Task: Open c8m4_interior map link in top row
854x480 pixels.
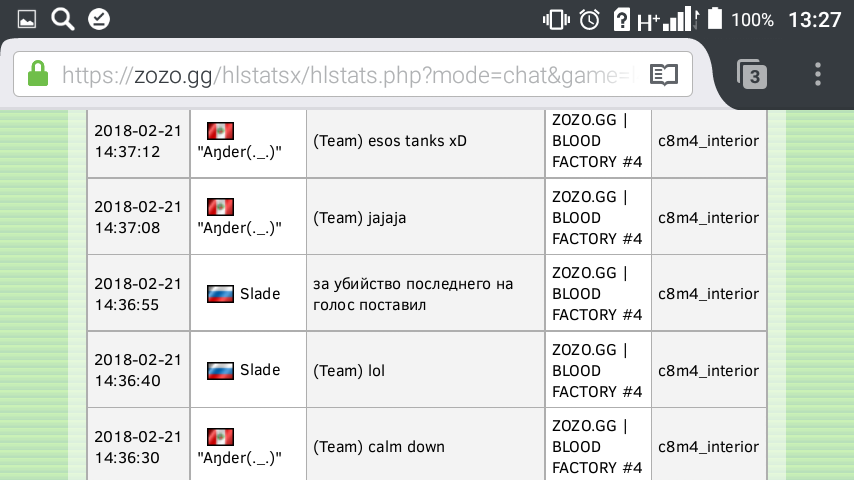Action: pos(708,141)
